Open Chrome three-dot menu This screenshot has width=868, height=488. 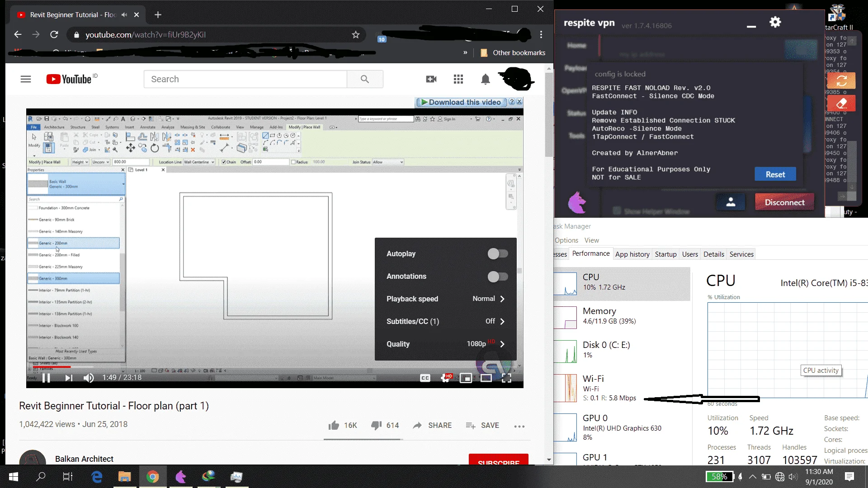point(541,35)
